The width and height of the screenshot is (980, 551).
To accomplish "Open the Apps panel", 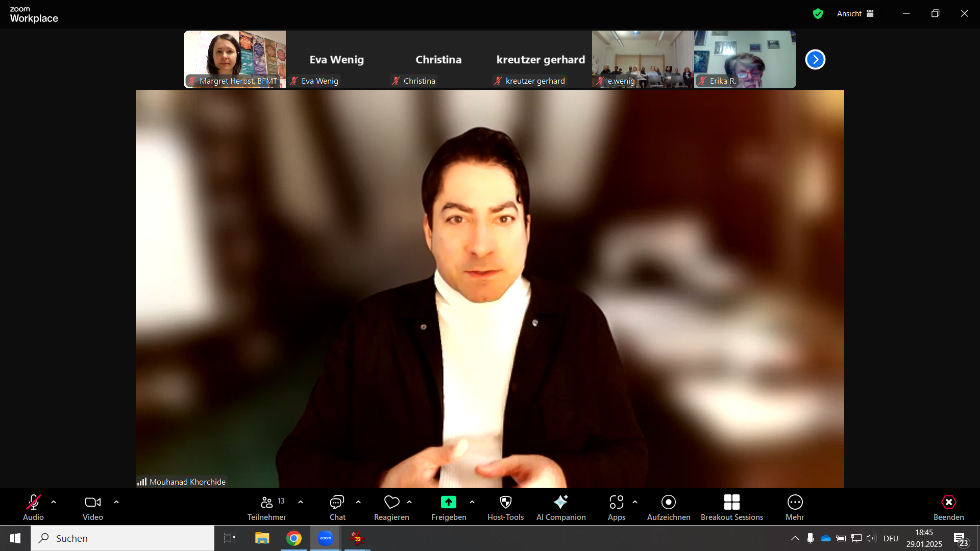I will 616,508.
